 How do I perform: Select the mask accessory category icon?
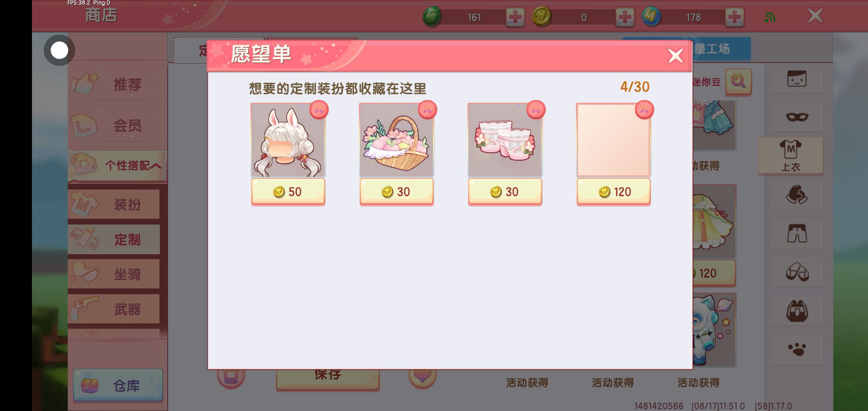[x=797, y=117]
